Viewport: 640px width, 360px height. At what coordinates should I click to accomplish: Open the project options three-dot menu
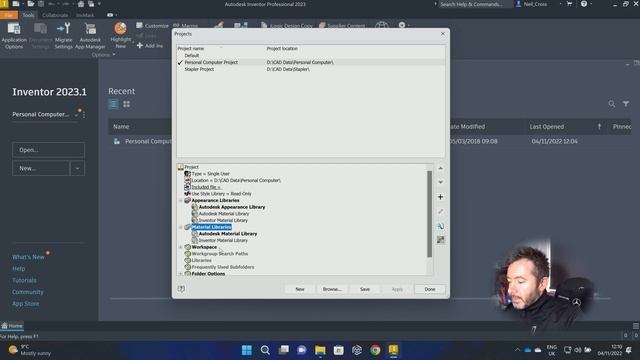(x=84, y=115)
